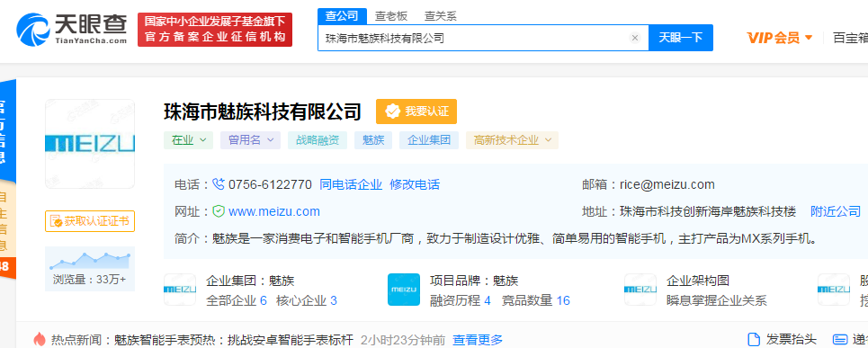Click the certificate icon in 获取认证证书

pos(56,221)
